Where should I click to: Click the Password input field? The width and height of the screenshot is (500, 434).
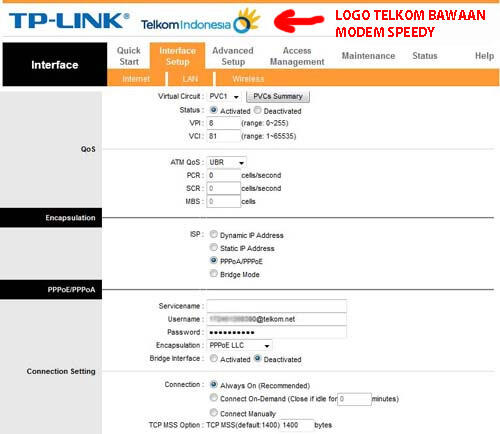276,332
